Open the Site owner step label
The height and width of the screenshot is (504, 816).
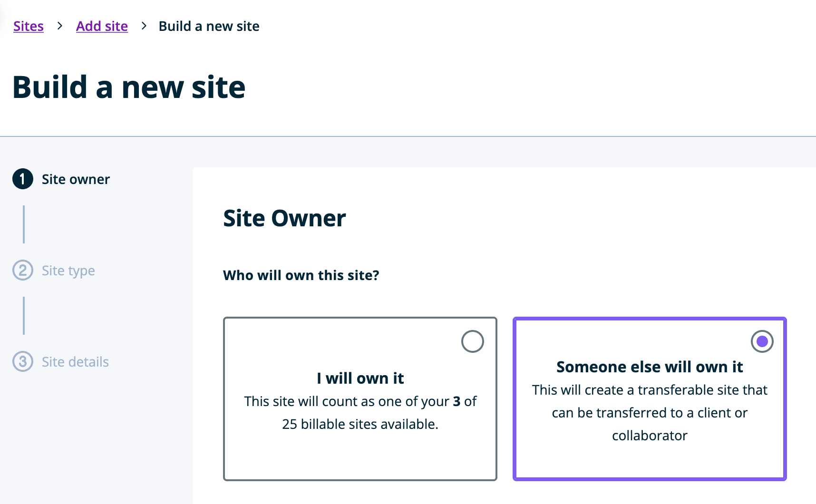[x=76, y=179]
